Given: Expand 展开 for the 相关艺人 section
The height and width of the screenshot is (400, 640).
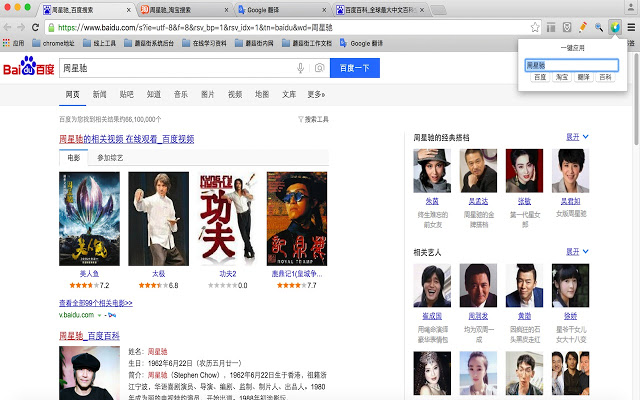Looking at the screenshot, I should coord(577,252).
